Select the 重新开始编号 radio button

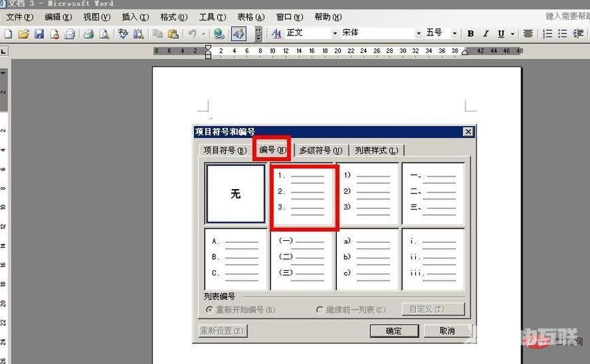(210, 310)
